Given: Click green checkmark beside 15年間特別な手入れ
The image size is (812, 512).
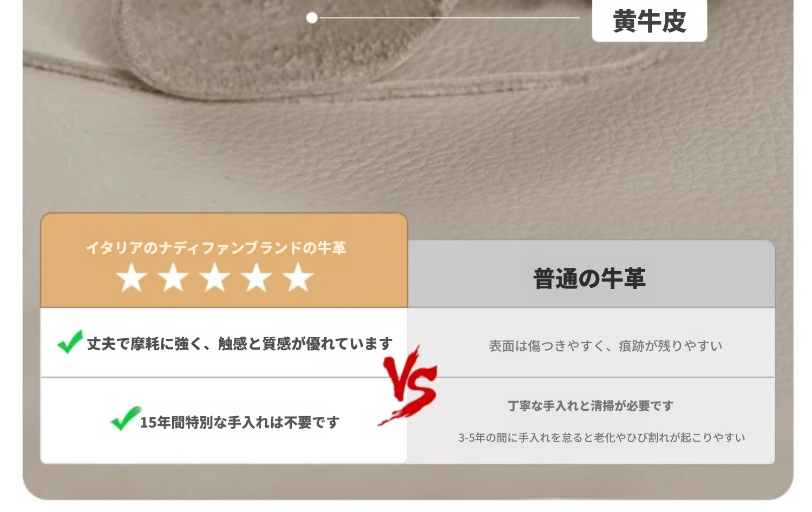Looking at the screenshot, I should (x=125, y=419).
